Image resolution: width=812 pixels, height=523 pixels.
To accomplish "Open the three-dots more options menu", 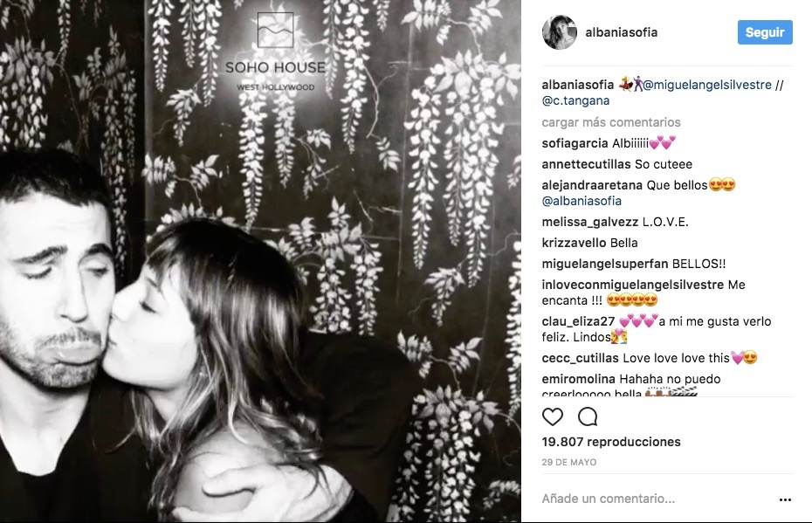I will [x=785, y=499].
